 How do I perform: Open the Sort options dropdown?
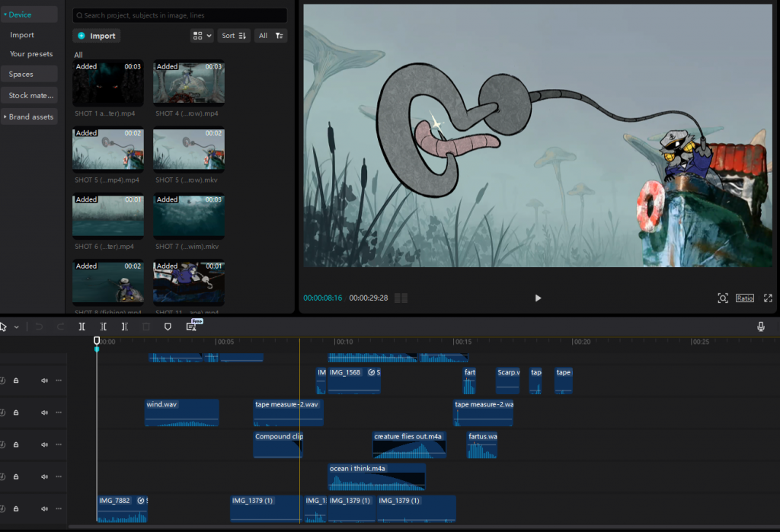[x=234, y=36]
